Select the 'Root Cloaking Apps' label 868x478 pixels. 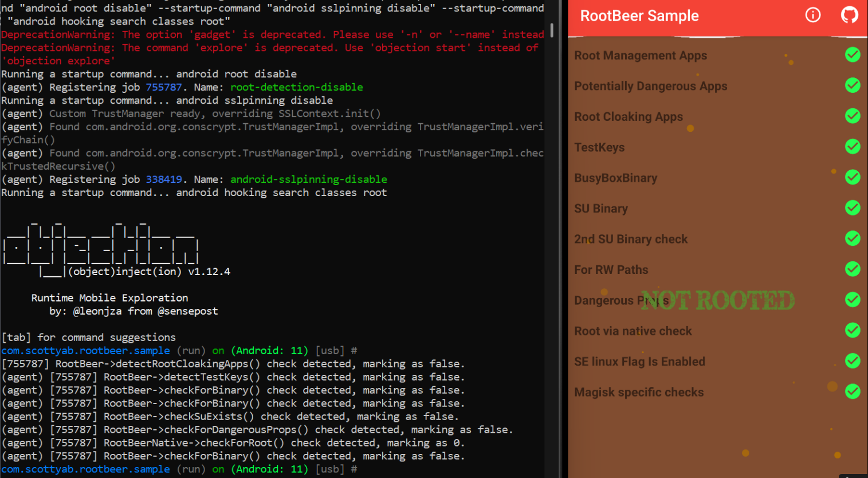(x=629, y=117)
